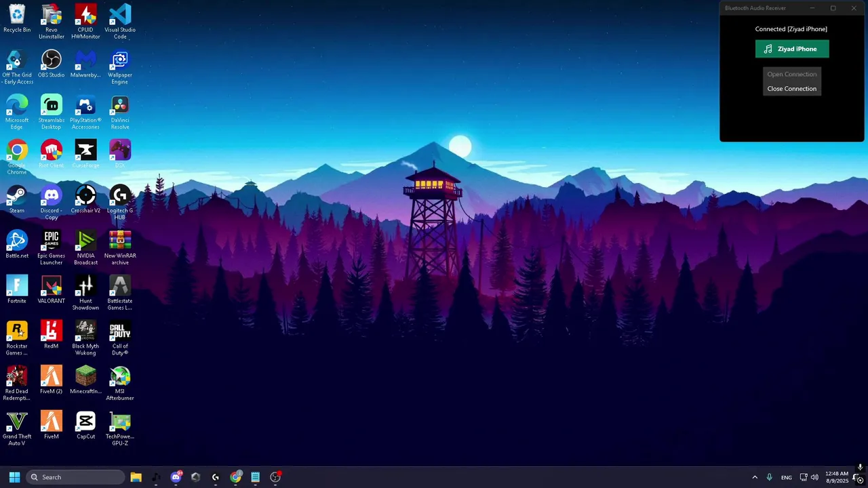Screen dimensions: 868x488
Task: Open Google Chrome from the taskbar
Action: [235, 477]
